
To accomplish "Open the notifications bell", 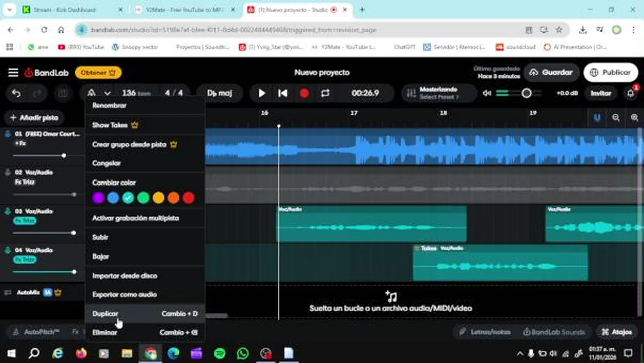I will tap(631, 93).
